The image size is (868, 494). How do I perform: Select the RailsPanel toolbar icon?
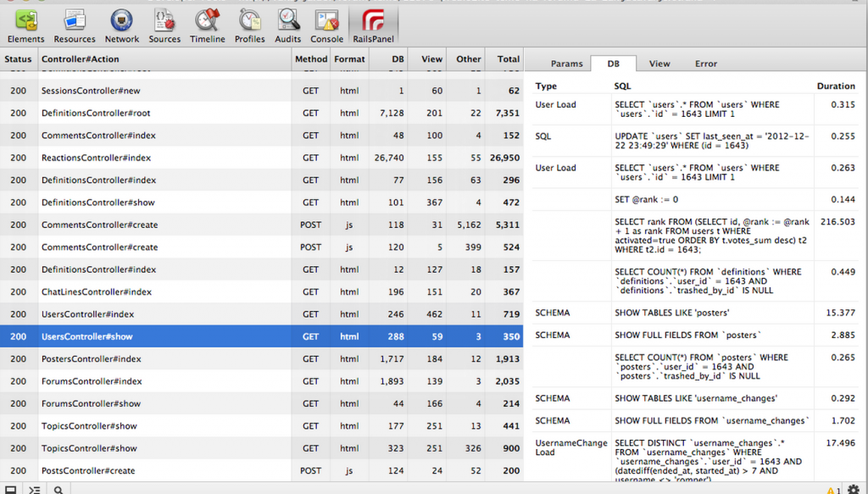[372, 25]
